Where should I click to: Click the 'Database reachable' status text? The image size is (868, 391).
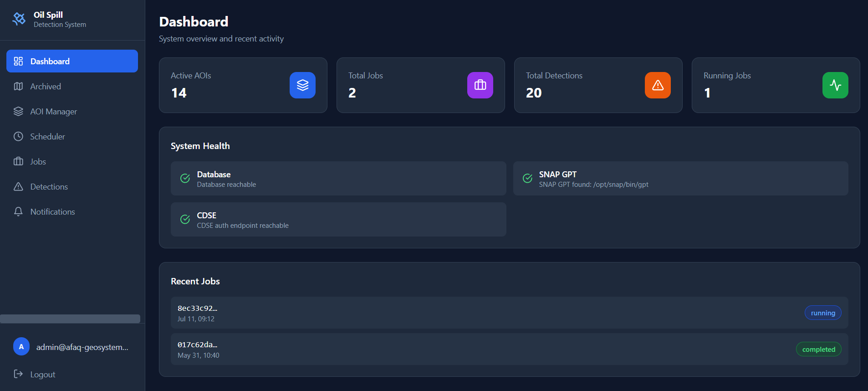pos(226,185)
